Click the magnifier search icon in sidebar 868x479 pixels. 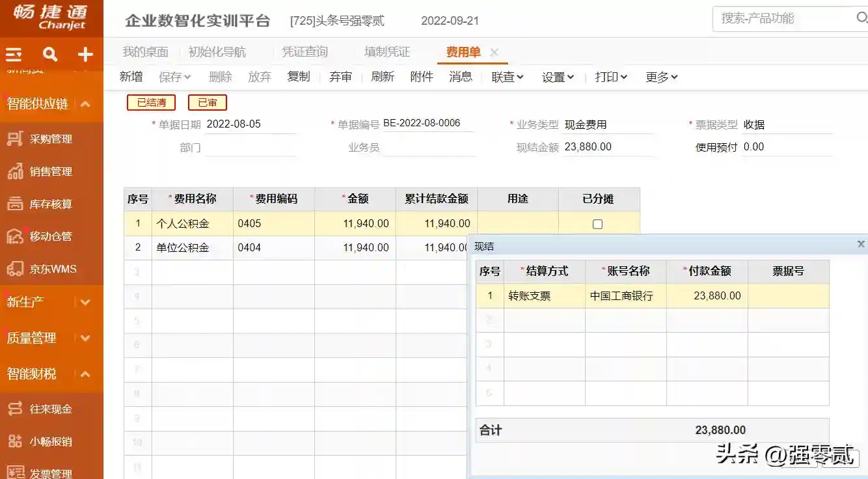(50, 54)
